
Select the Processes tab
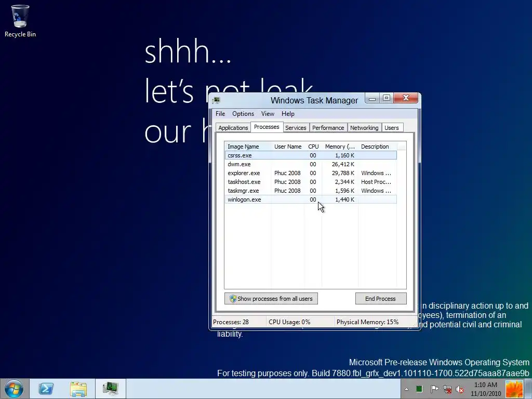pos(267,127)
